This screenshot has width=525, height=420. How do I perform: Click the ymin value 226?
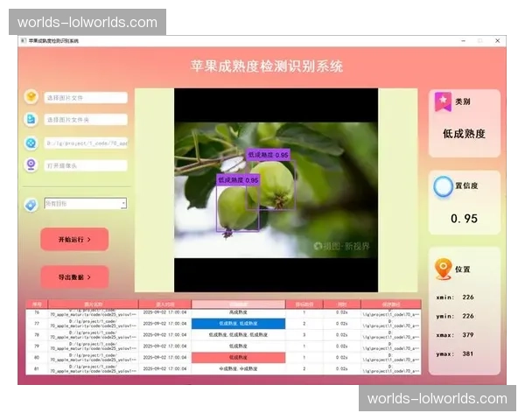[x=468, y=316]
